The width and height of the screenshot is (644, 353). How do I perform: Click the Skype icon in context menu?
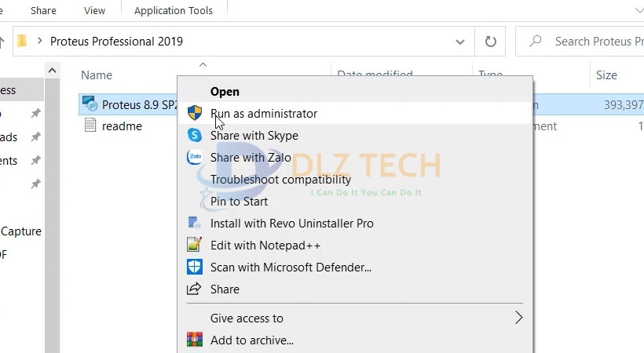pyautogui.click(x=194, y=135)
